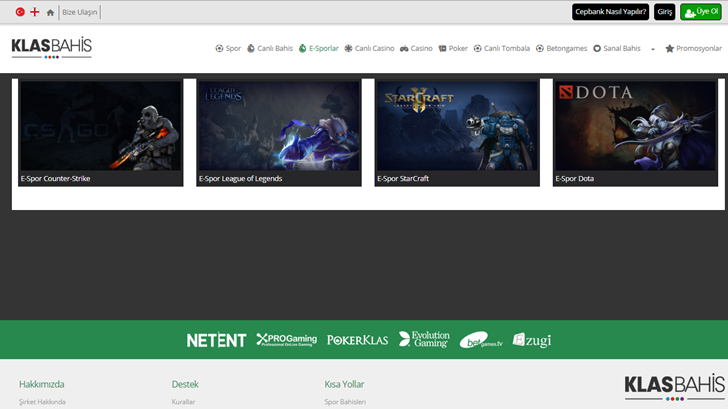Open the League of Legends game thumbnail

[279, 125]
